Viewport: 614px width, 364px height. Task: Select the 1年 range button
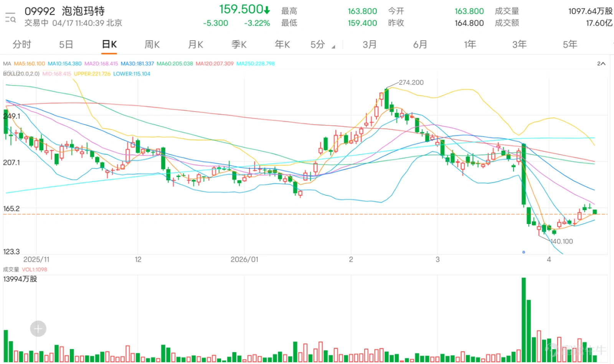click(470, 44)
